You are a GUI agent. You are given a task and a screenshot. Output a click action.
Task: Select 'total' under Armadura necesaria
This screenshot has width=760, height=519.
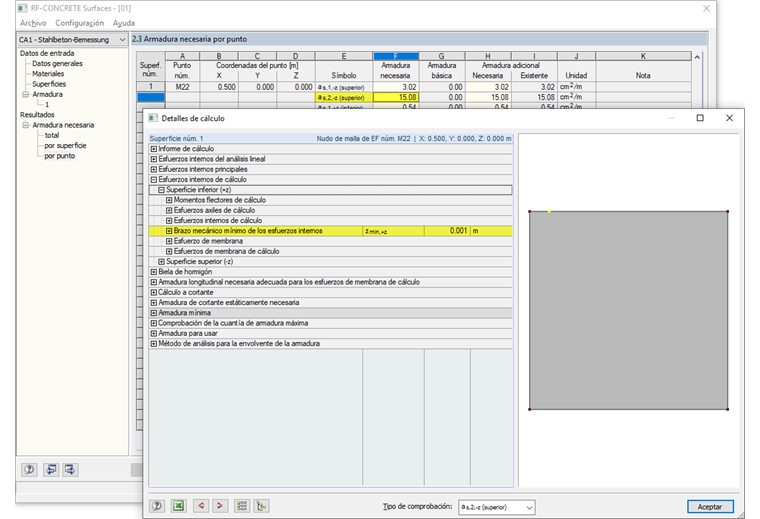click(x=52, y=135)
